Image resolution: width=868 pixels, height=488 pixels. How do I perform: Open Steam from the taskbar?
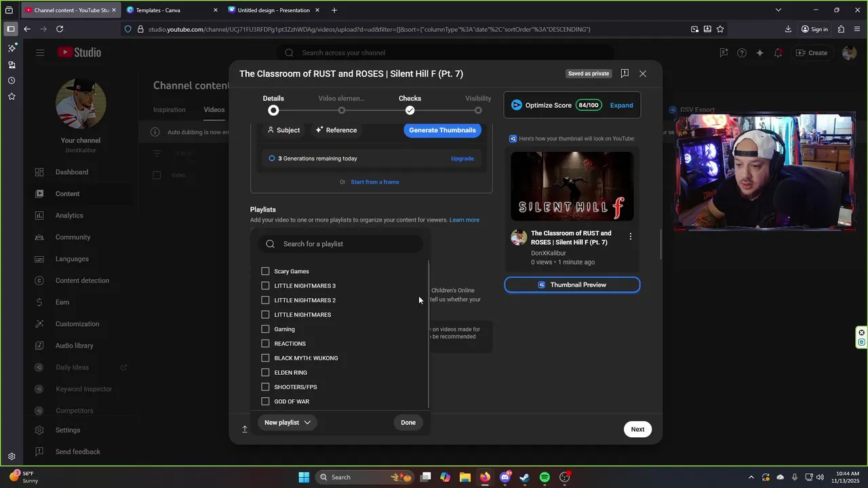tap(524, 477)
